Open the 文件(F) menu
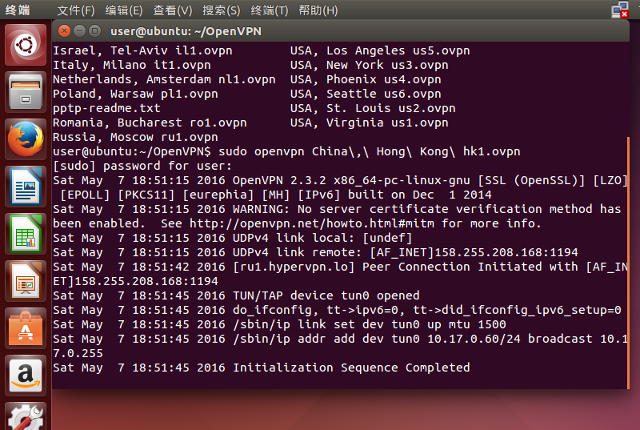The height and width of the screenshot is (430, 640). tap(76, 10)
